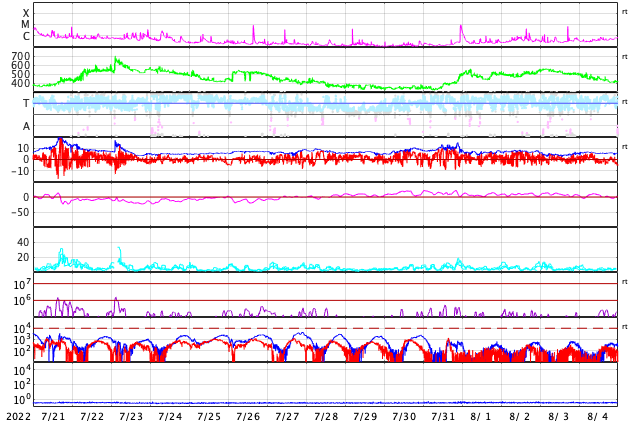
Task: Click the 'rt' marker beside the red-blue field panel
Action: (624, 146)
